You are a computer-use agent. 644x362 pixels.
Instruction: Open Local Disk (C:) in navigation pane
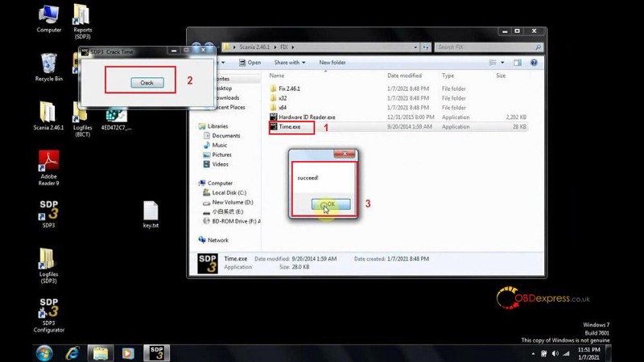point(225,192)
